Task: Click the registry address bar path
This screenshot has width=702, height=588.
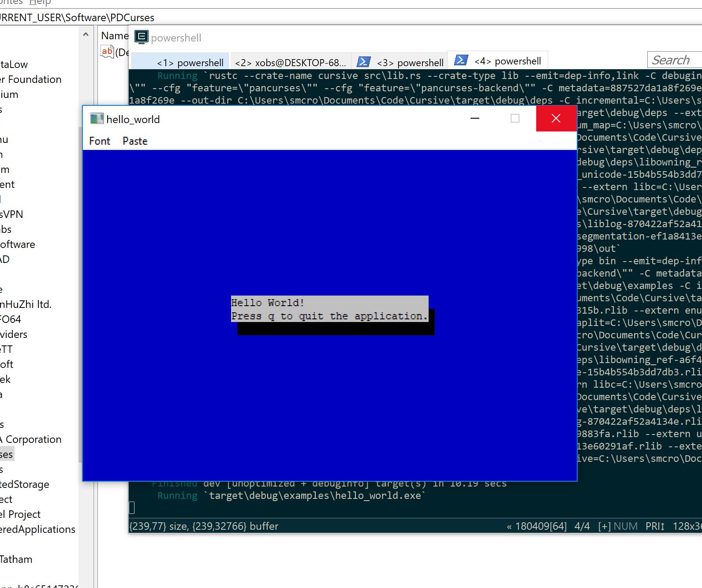Action: (77, 18)
